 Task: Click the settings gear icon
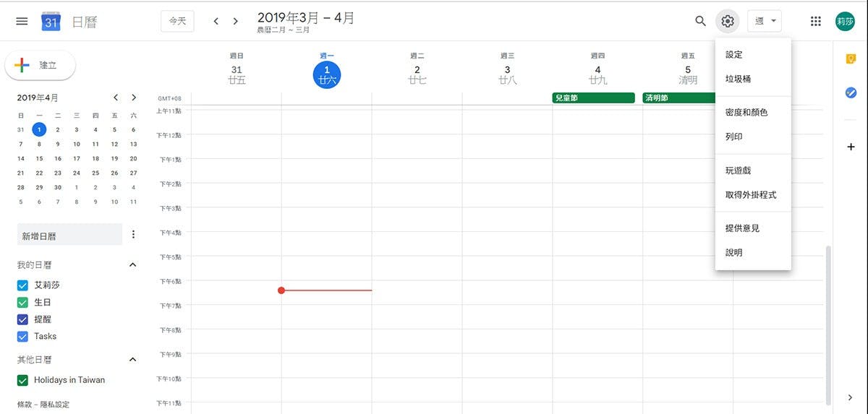point(728,22)
